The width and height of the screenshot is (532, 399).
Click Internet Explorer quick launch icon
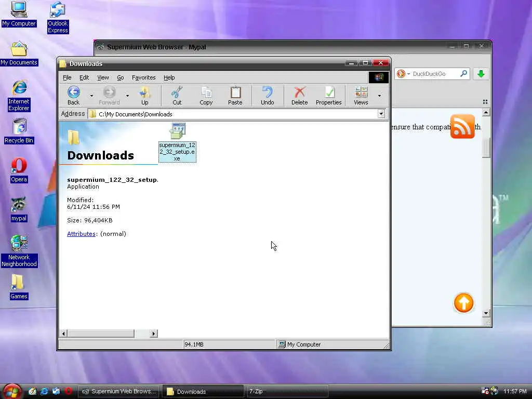click(44, 391)
